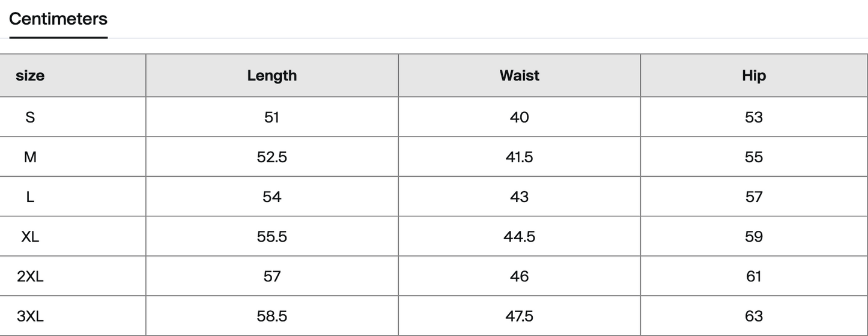Click the Hip column header
868x336 pixels.
pos(753,76)
